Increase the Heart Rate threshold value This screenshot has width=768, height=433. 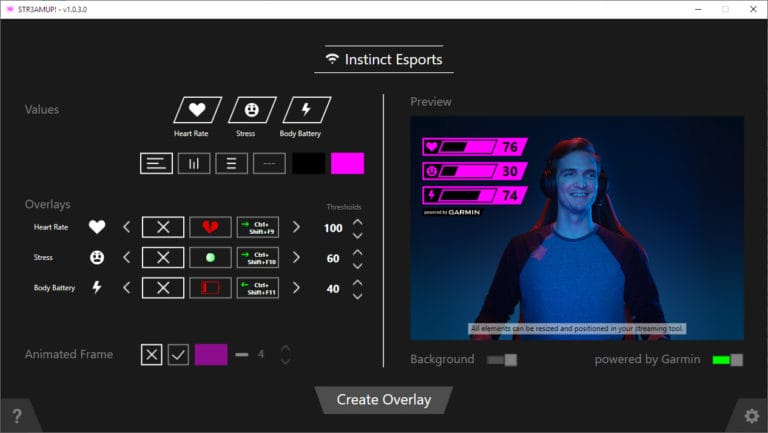point(358,221)
